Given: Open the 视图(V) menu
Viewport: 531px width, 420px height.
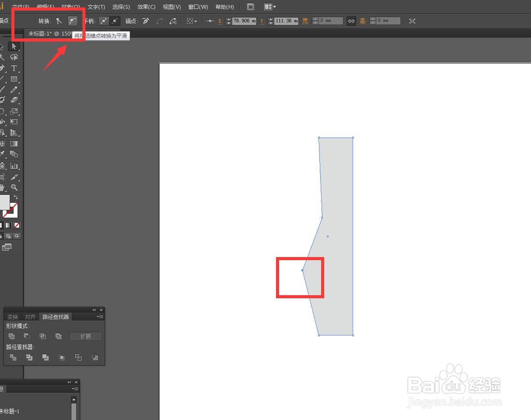Looking at the screenshot, I should [x=171, y=7].
